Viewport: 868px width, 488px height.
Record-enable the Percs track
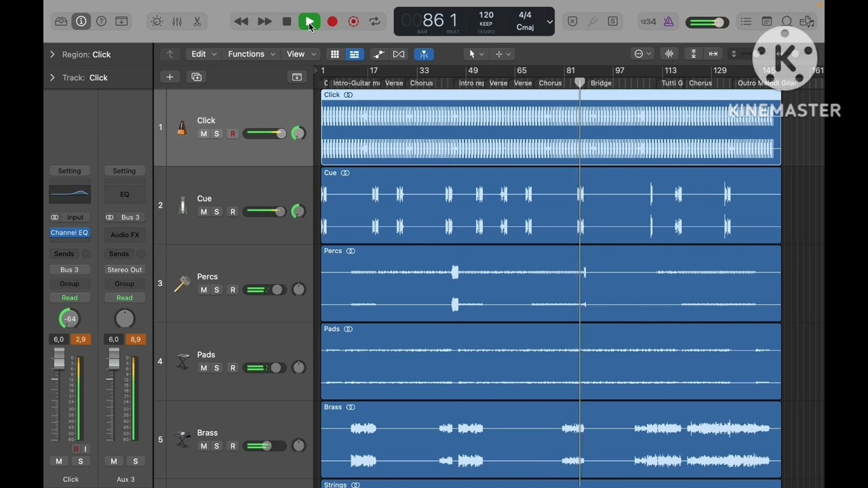tap(233, 290)
